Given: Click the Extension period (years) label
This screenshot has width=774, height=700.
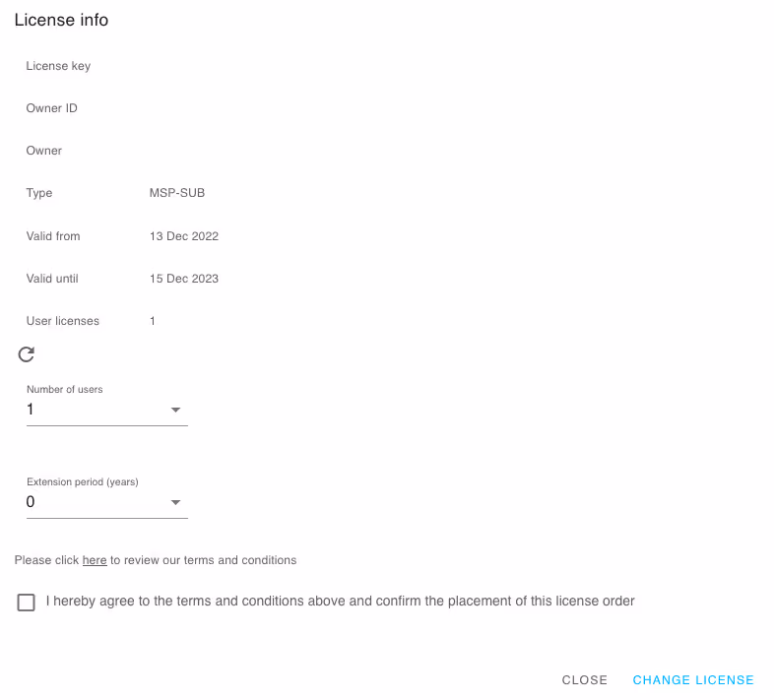Looking at the screenshot, I should [83, 481].
